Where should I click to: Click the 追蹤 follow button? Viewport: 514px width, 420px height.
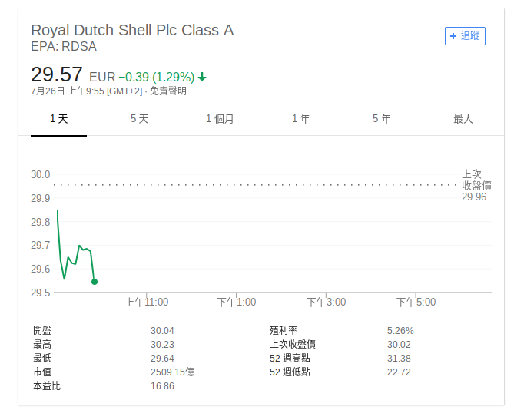pyautogui.click(x=465, y=36)
